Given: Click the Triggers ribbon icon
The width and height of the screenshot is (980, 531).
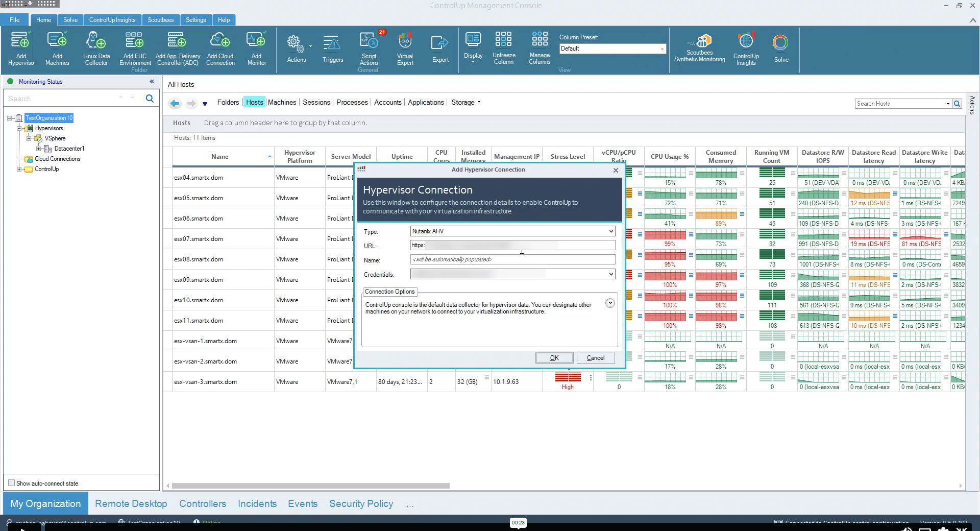Looking at the screenshot, I should [332, 49].
